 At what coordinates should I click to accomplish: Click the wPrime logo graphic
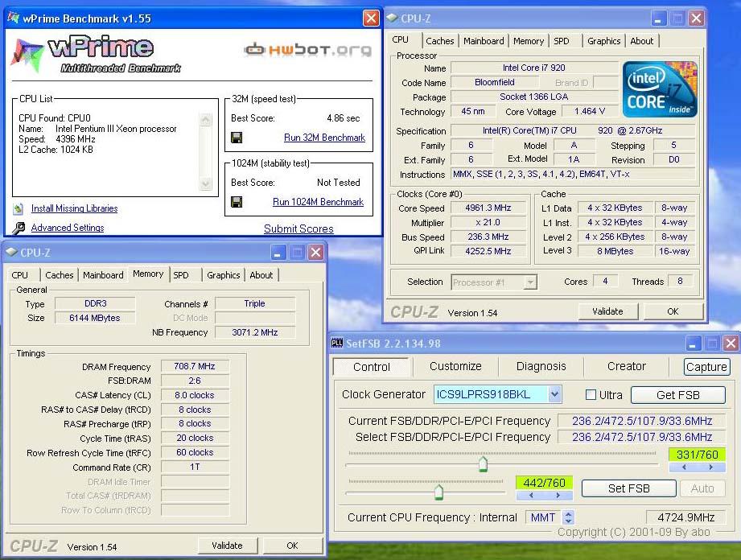96,55
